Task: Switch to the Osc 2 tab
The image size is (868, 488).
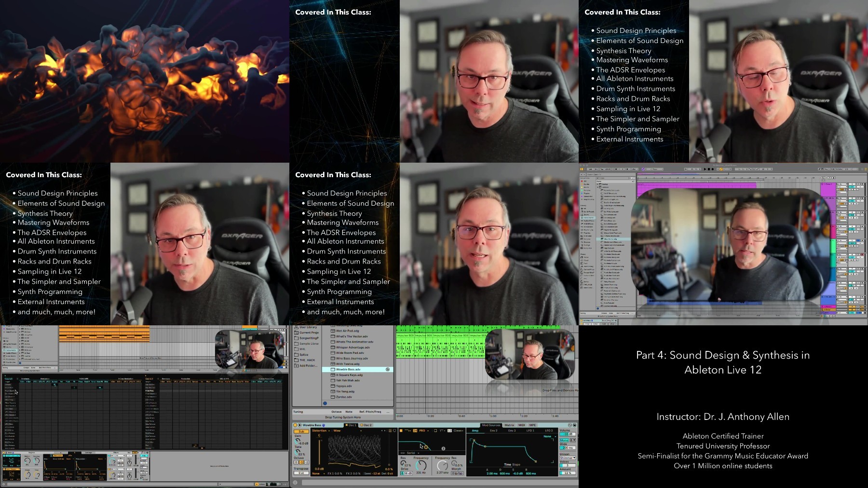Action: (x=366, y=425)
